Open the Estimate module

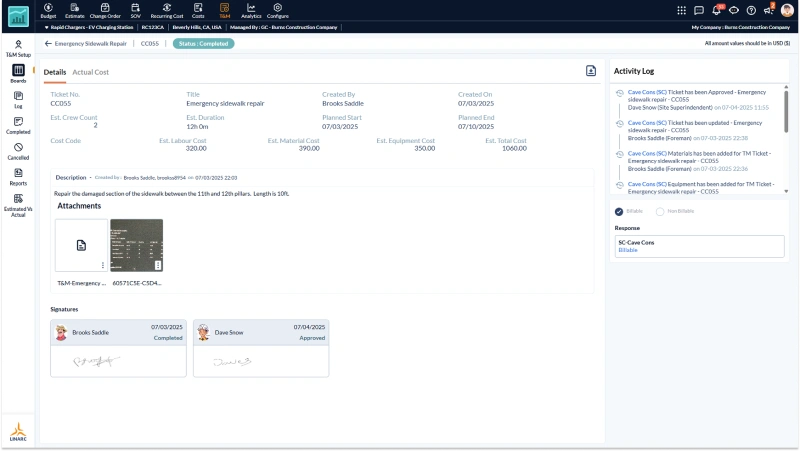(x=74, y=11)
